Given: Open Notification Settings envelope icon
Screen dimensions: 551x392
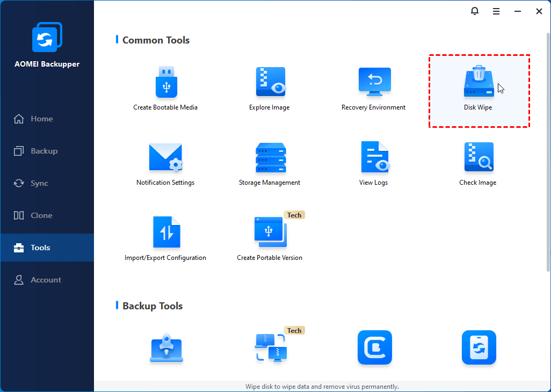Looking at the screenshot, I should (x=165, y=158).
